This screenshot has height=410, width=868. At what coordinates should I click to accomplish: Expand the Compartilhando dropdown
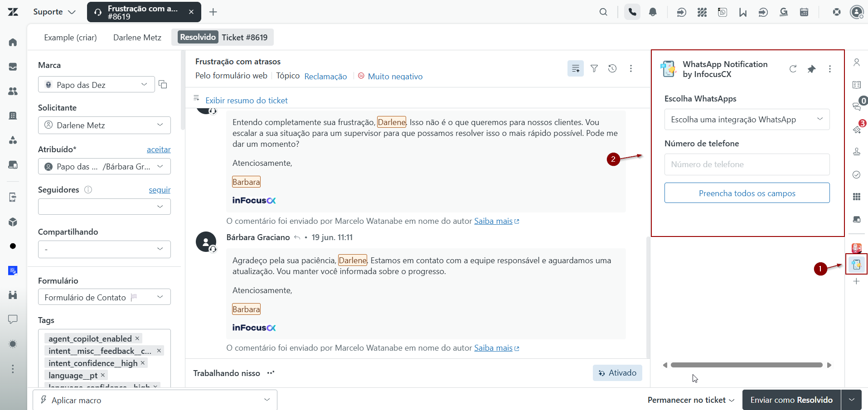104,249
